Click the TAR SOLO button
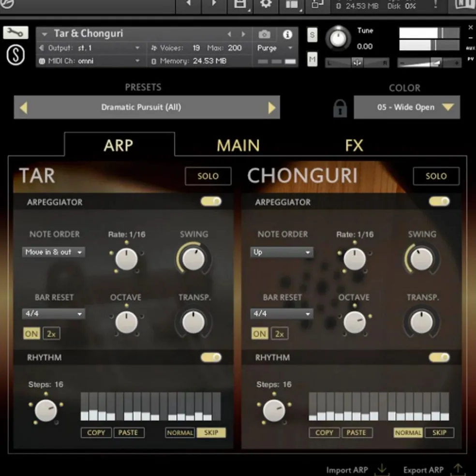 pyautogui.click(x=208, y=176)
